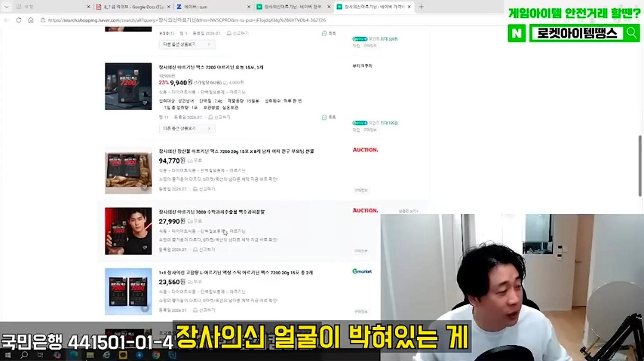Open purchase info button for 94,770원 item

click(x=361, y=190)
